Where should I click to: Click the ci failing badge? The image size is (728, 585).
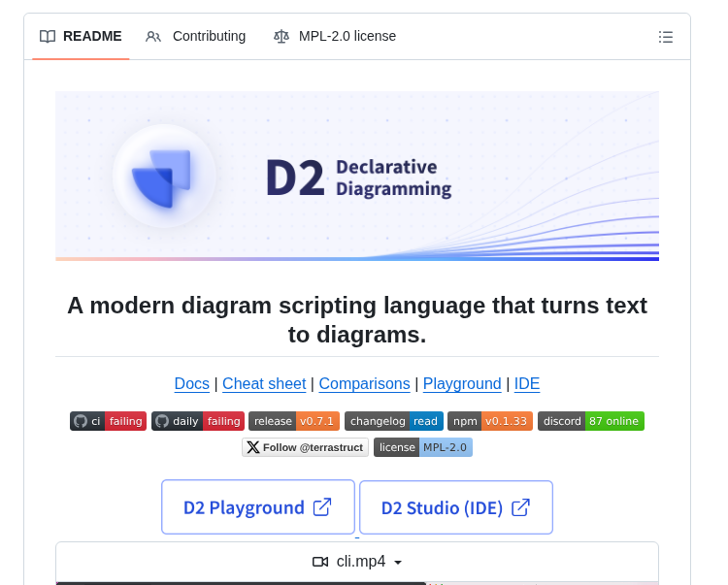[x=108, y=421]
